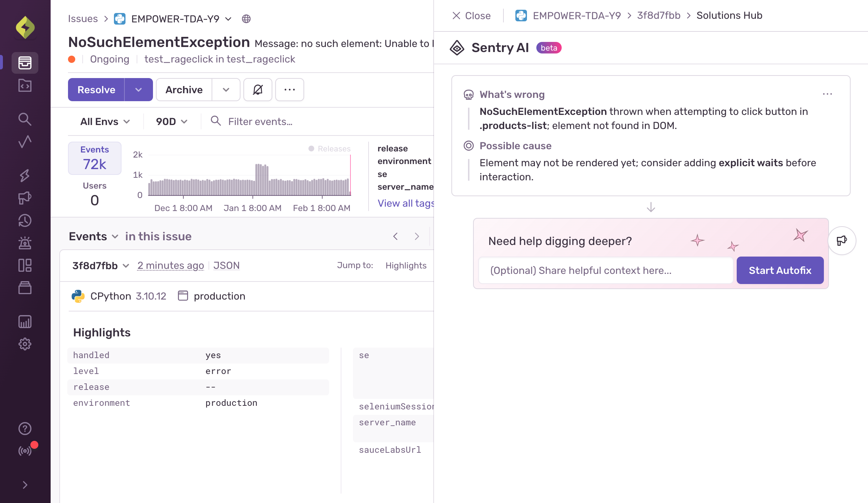Open the Projects code folder icon in sidebar
Viewport: 868px width, 503px height.
tap(25, 86)
